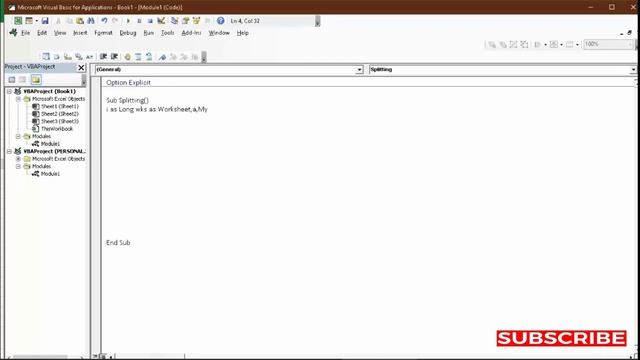Select Module1 under VBAProject (Book1)
Viewport: 640px width, 360px height.
point(50,144)
